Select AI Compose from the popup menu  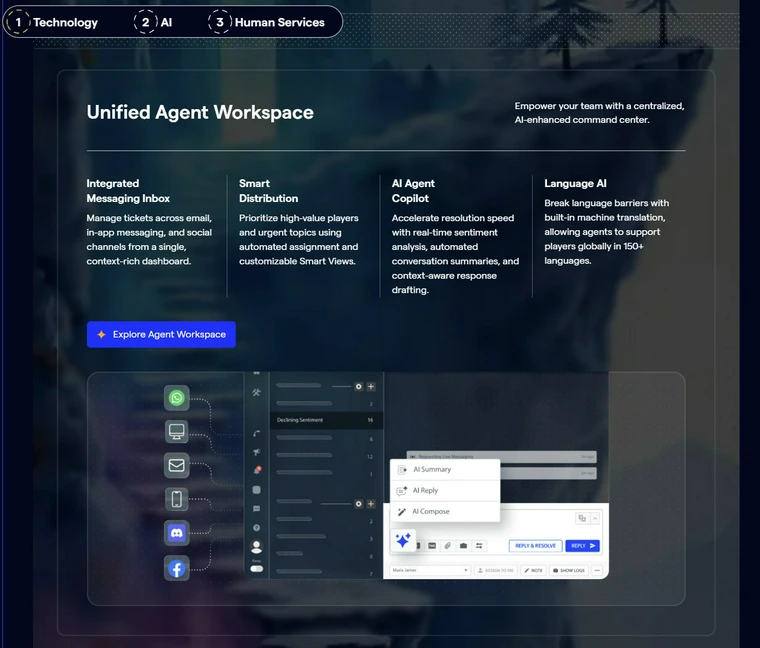point(445,511)
